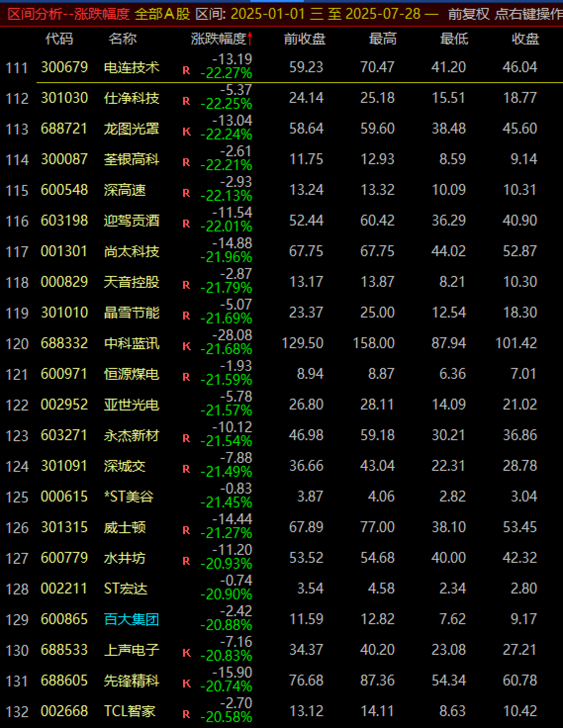This screenshot has height=728, width=563.
Task: Click stock code 300679
Action: [64, 67]
